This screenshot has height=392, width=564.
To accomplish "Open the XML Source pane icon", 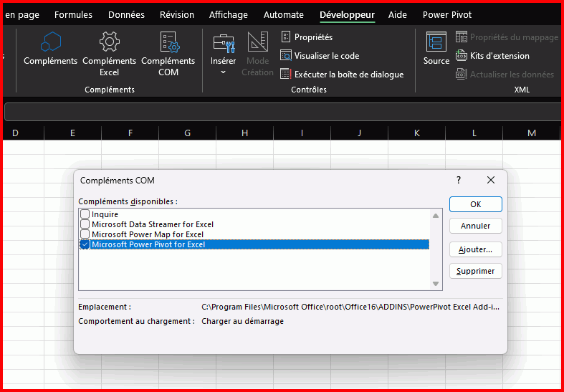I will pyautogui.click(x=436, y=42).
